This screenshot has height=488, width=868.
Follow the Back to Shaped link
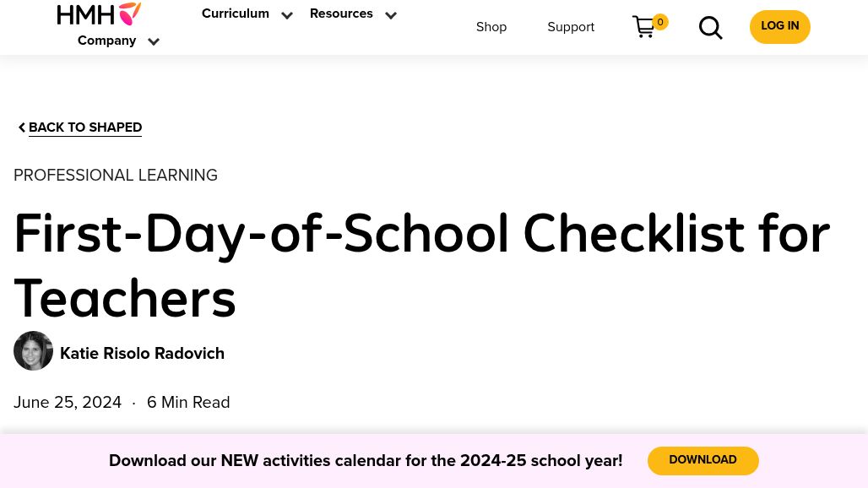tap(85, 128)
